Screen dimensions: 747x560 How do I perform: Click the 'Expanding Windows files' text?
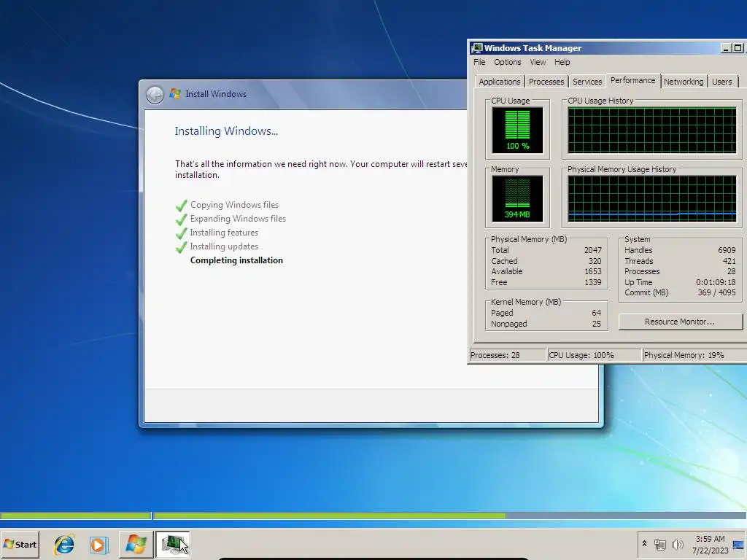pos(238,219)
